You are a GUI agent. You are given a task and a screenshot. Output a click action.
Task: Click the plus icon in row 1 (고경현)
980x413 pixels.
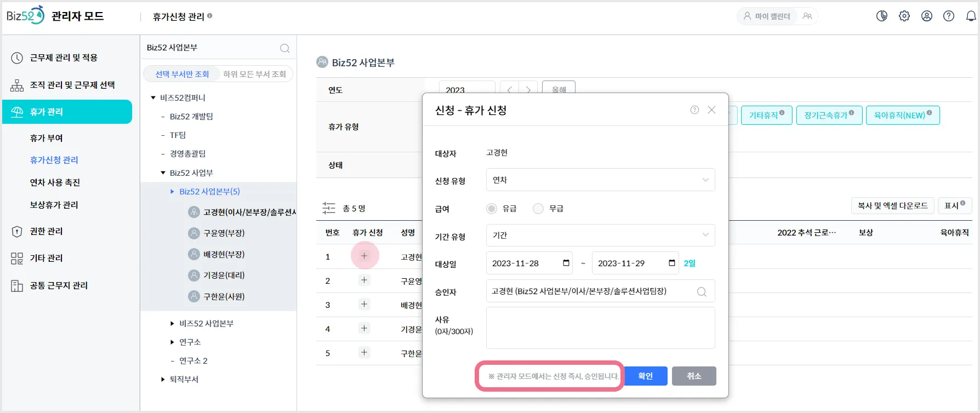click(364, 256)
